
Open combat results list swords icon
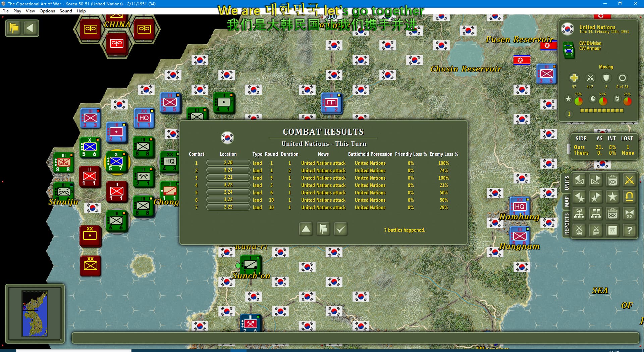tap(596, 230)
